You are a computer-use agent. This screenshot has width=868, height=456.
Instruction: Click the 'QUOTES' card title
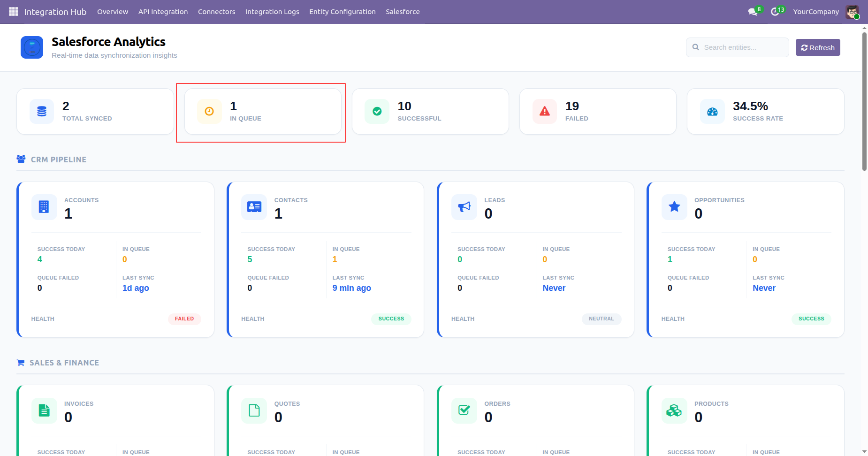(287, 404)
